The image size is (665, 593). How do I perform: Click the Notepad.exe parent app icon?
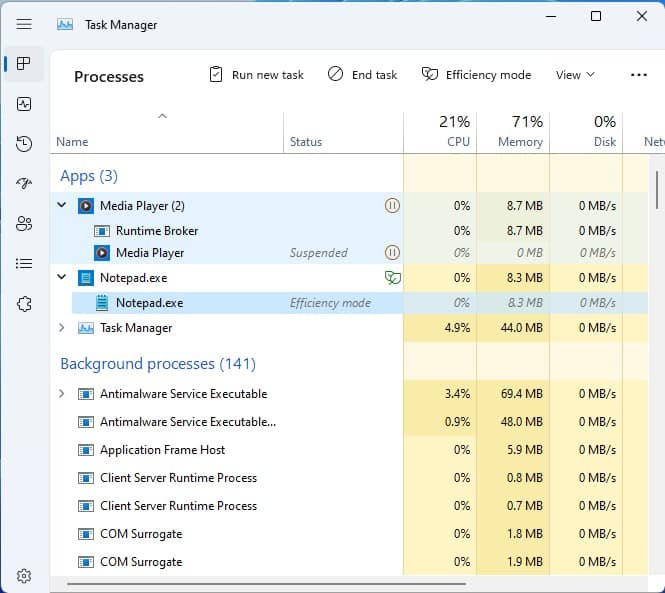click(86, 278)
